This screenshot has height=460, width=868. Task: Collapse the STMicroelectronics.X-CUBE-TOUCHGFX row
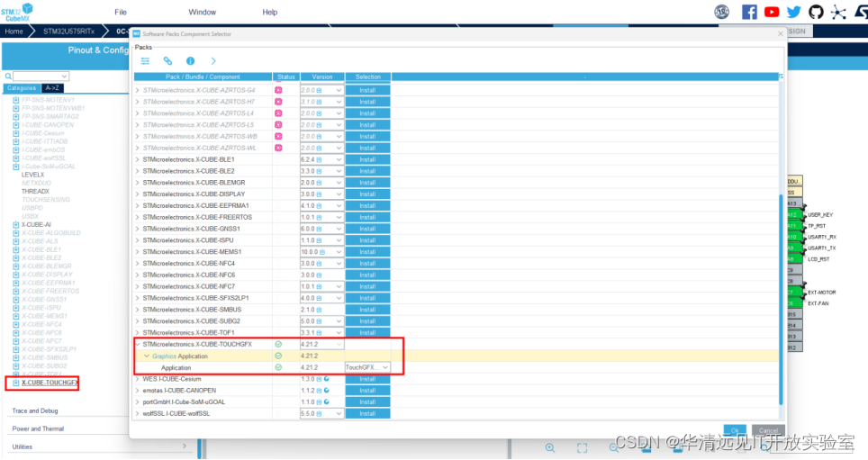pyautogui.click(x=138, y=344)
